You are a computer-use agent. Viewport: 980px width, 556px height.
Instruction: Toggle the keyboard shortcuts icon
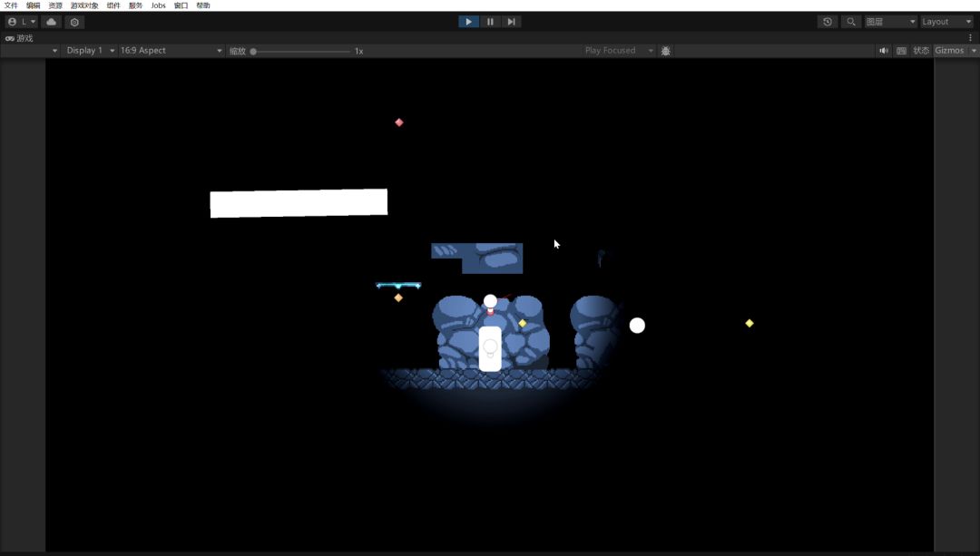tap(901, 51)
